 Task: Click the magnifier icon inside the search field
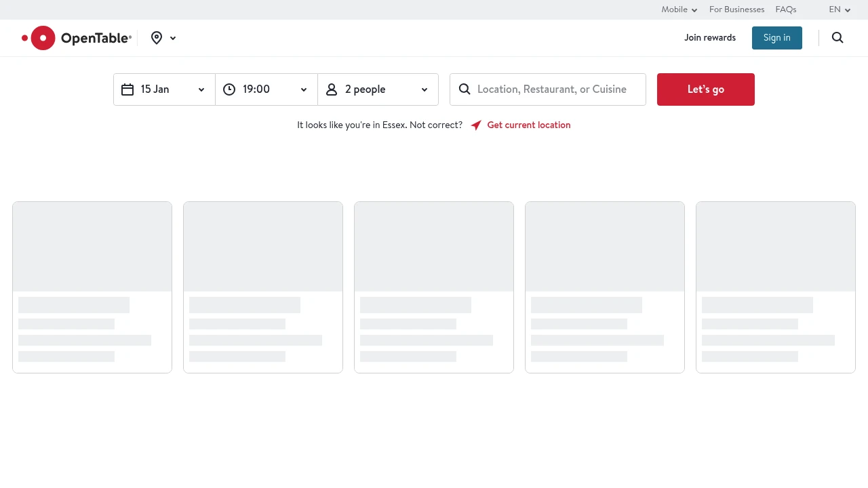(465, 89)
